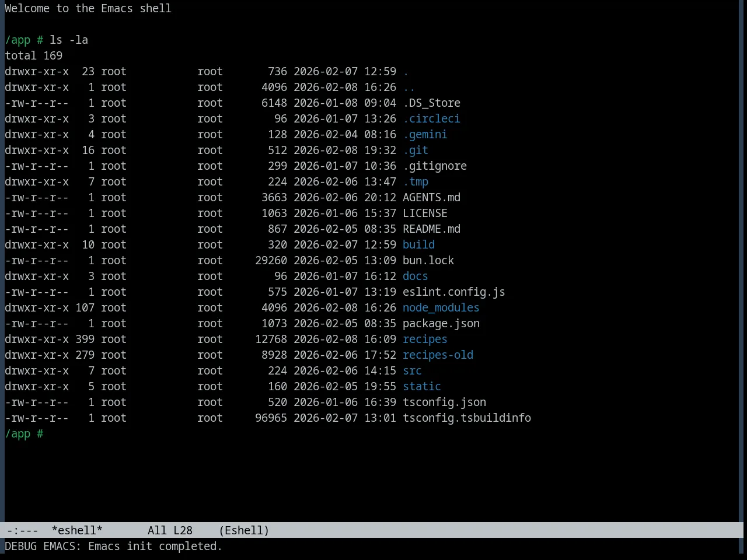Click the 2026-02-08 19:32 timestamp
This screenshot has height=560, width=747.
[345, 150]
